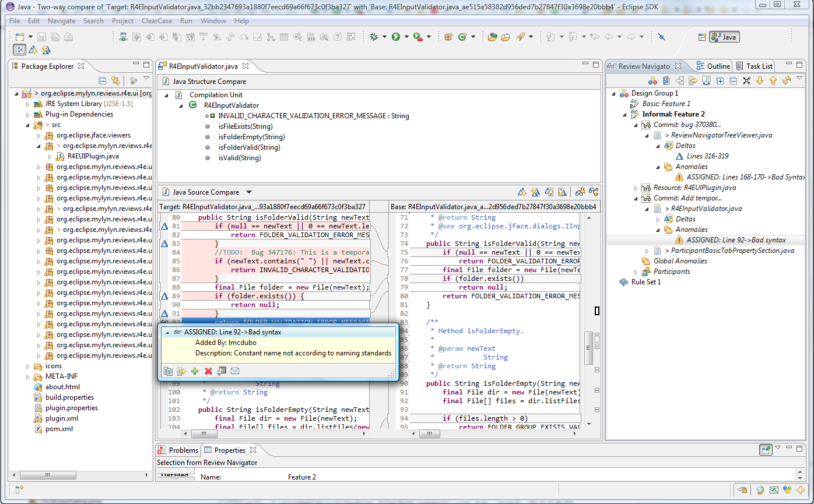Open the File menu

pos(15,20)
